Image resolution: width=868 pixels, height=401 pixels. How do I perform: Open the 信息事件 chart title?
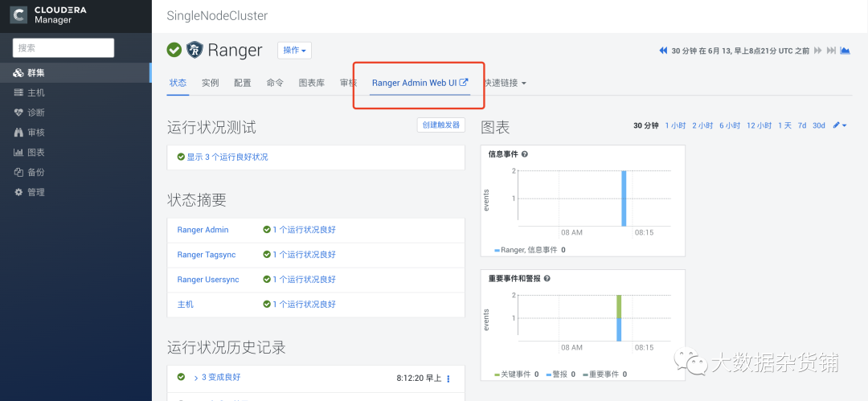(x=503, y=154)
